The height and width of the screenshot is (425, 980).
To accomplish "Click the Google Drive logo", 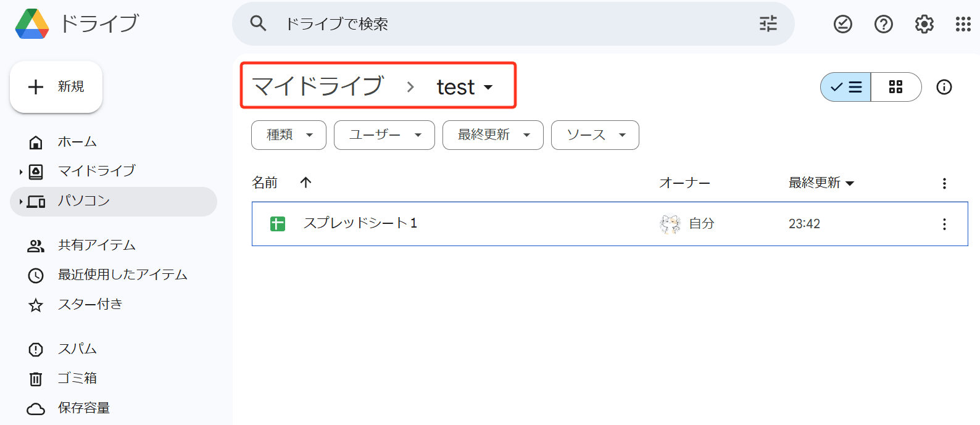I will coord(32,24).
